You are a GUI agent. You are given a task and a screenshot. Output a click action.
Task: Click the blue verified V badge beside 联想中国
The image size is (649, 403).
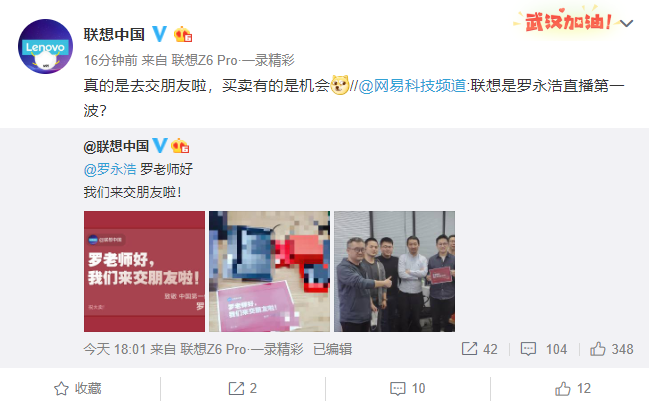coord(159,34)
